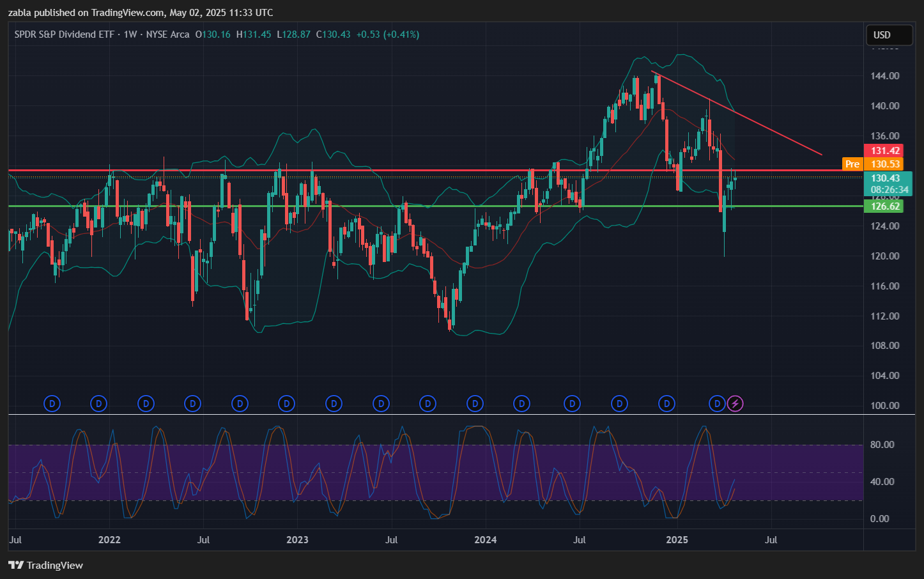Screen dimensions: 924x579
Task: Click the purple lightning bolt event icon
Action: (x=735, y=403)
